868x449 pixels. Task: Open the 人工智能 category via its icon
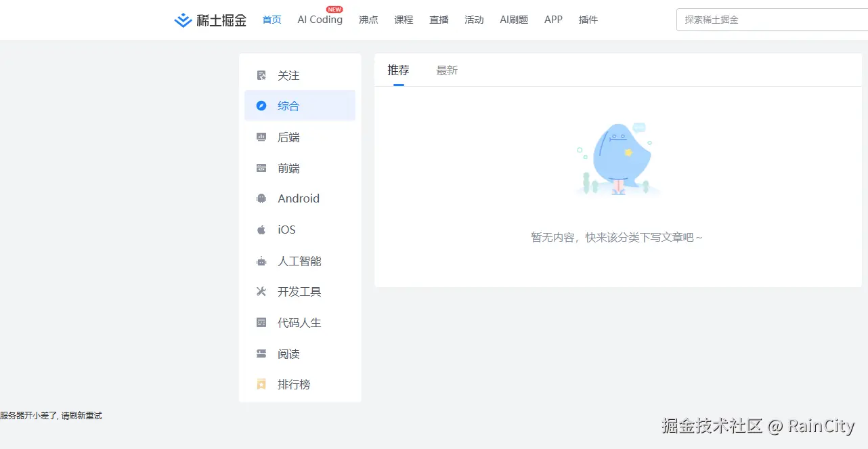click(x=261, y=261)
